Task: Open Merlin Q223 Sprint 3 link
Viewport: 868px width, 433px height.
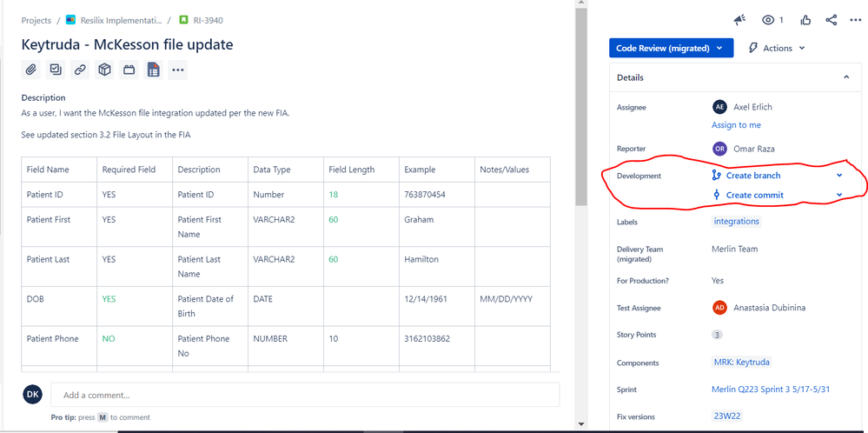Action: tap(771, 390)
